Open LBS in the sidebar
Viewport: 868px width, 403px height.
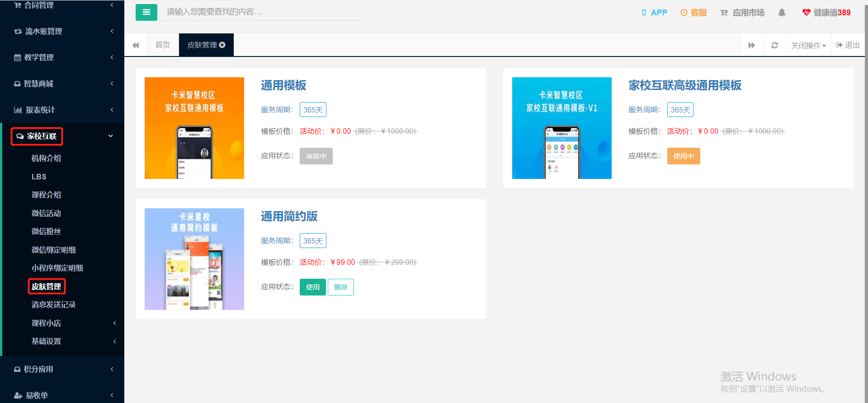coord(39,177)
